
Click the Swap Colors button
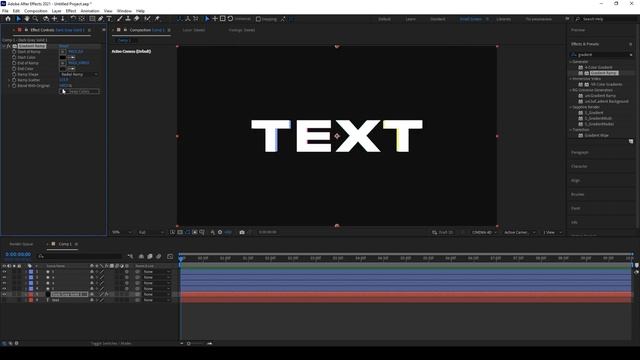click(79, 91)
